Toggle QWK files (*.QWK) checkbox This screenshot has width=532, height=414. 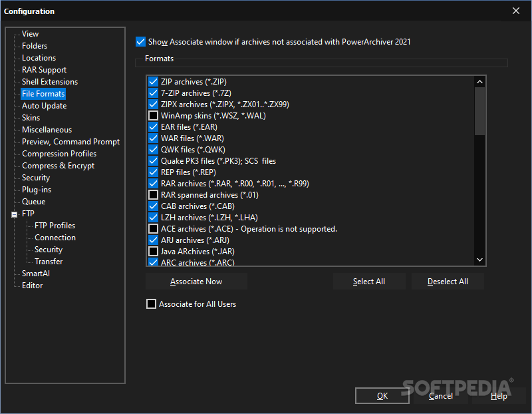(x=154, y=150)
